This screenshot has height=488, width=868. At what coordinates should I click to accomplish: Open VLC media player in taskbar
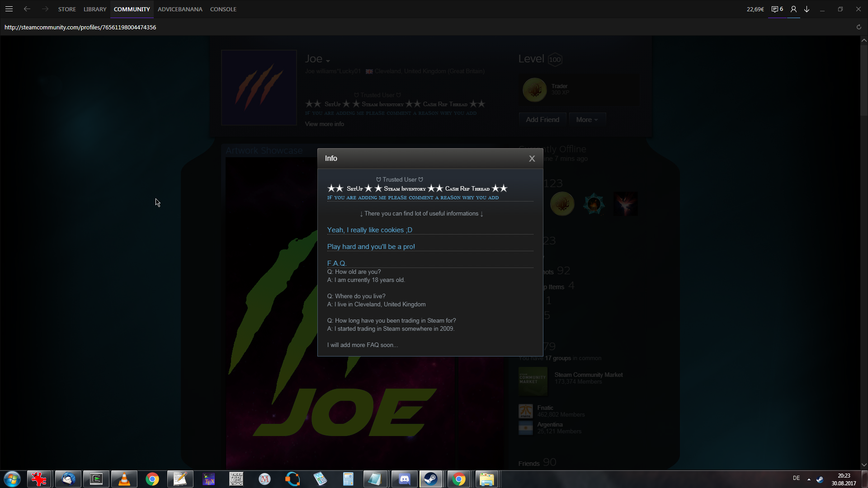[124, 479]
